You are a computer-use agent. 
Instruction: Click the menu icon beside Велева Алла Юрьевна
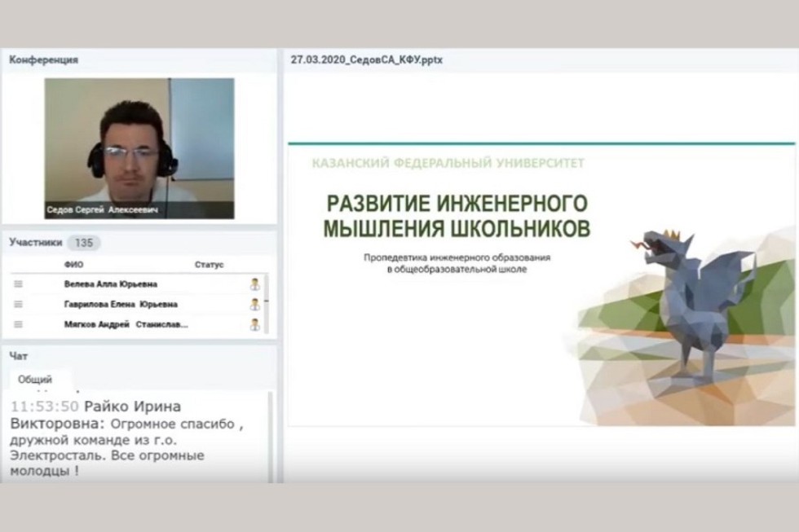coord(18,284)
